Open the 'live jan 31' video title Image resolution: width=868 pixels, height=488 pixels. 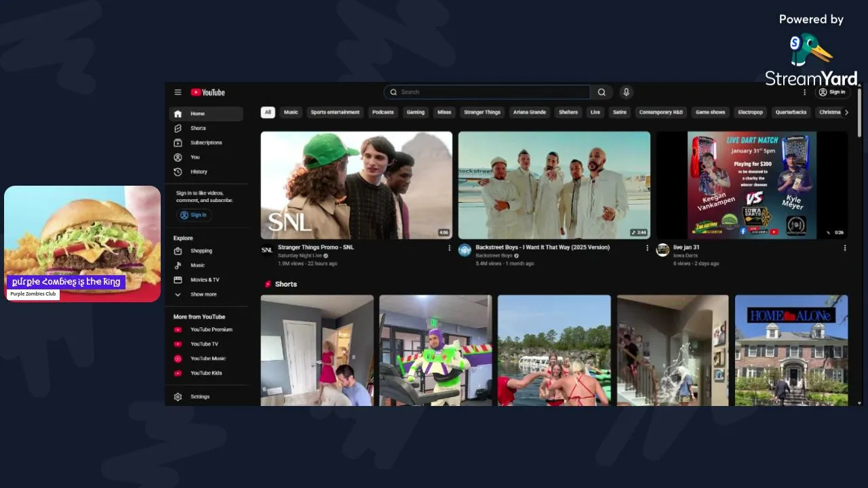(686, 247)
